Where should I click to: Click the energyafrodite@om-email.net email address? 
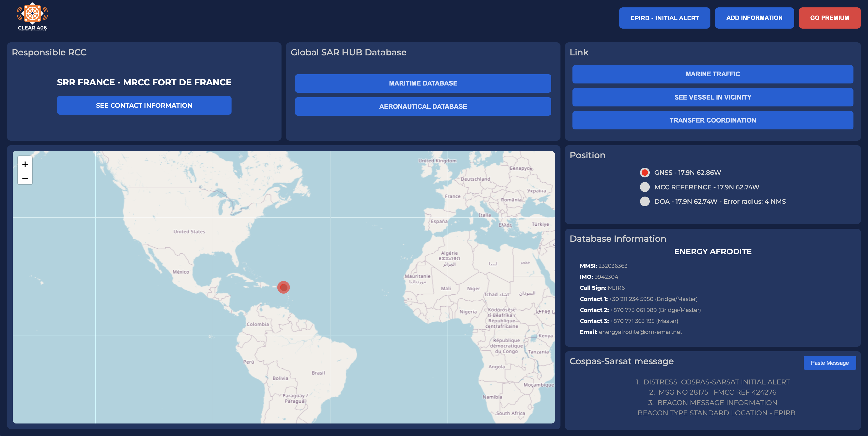pyautogui.click(x=658, y=332)
